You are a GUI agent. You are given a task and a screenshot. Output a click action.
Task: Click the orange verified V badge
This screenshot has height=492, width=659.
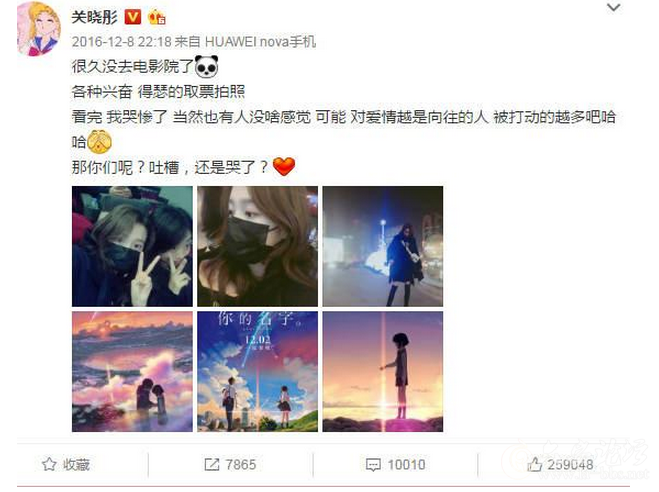pyautogui.click(x=133, y=17)
